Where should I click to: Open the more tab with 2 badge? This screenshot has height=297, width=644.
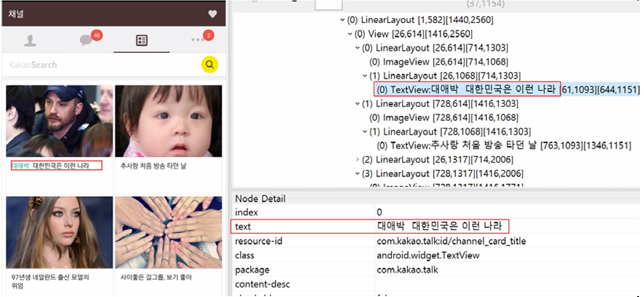tap(198, 40)
